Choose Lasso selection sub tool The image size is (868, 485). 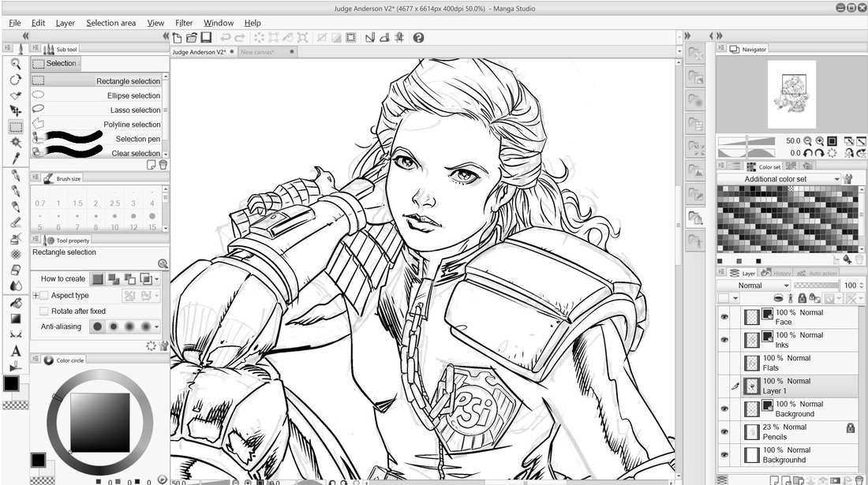96,110
